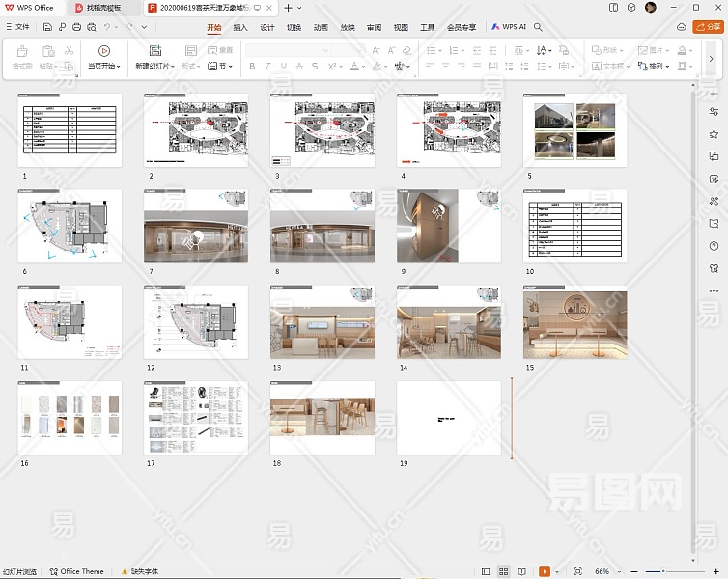728x579 pixels.
Task: Click the Office Theme status bar button
Action: point(77,571)
